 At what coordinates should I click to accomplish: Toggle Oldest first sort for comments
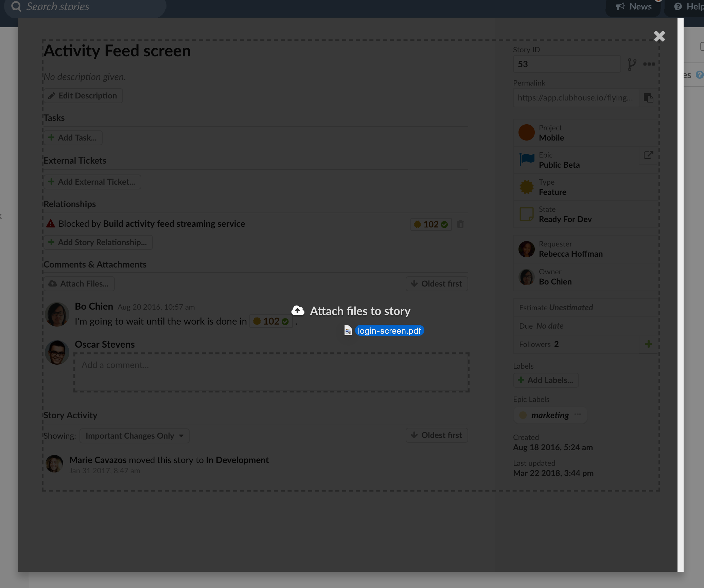coord(437,284)
